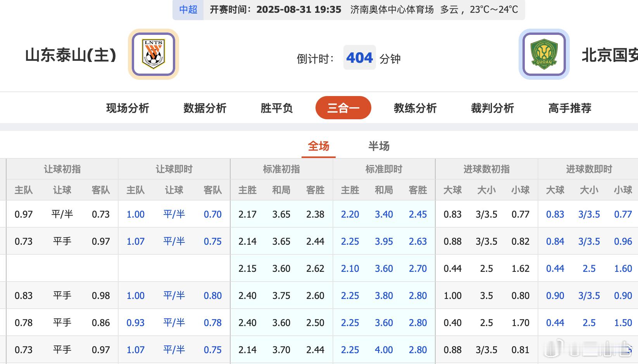Click the weather text 多云, 23℃～24℃
The height and width of the screenshot is (364, 638).
[x=479, y=9]
